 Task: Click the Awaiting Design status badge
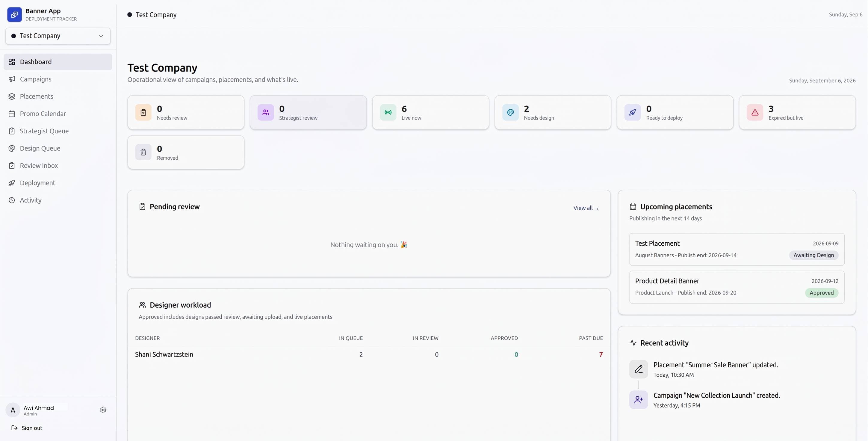pos(813,255)
